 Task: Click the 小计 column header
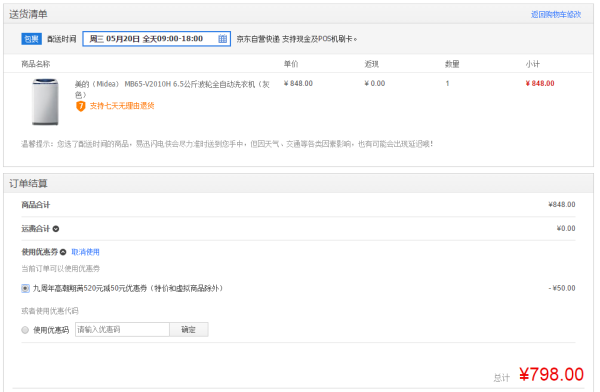532,64
